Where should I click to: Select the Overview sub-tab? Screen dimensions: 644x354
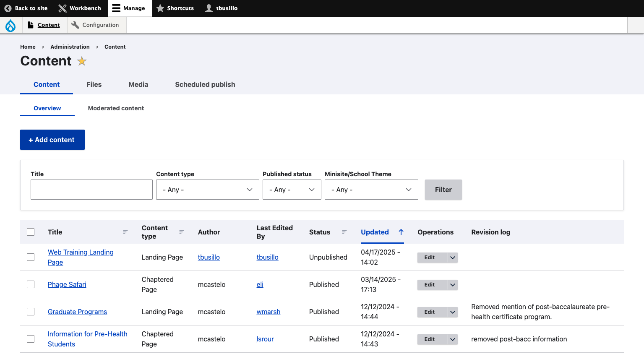click(x=47, y=108)
